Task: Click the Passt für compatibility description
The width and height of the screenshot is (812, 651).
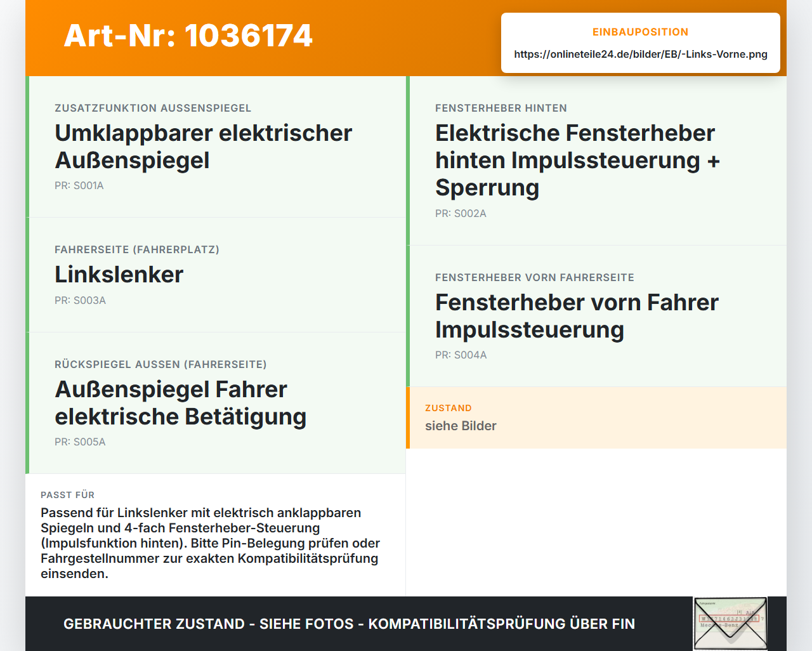Action: click(x=211, y=543)
